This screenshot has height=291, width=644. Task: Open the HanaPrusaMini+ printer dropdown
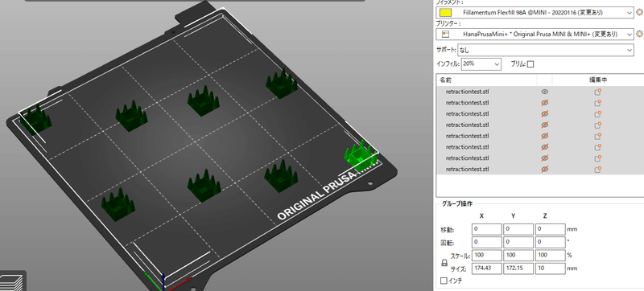click(x=535, y=35)
